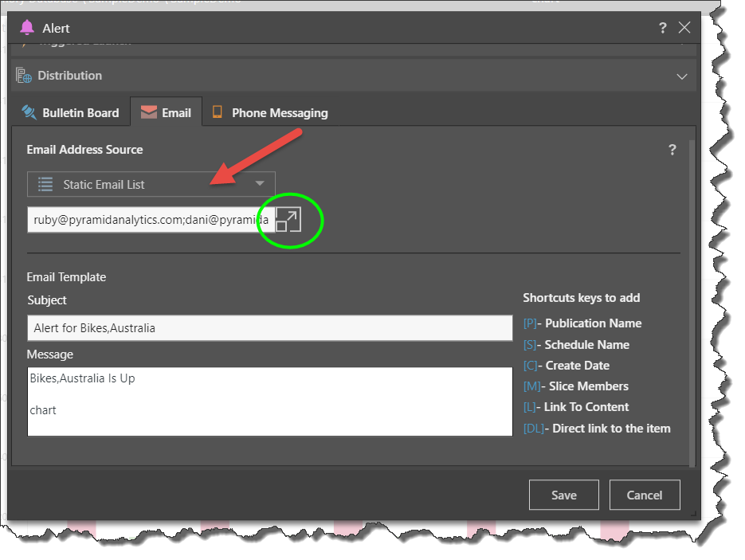Click the Bulletin Board pin icon
The width and height of the screenshot is (745, 560).
pyautogui.click(x=29, y=112)
